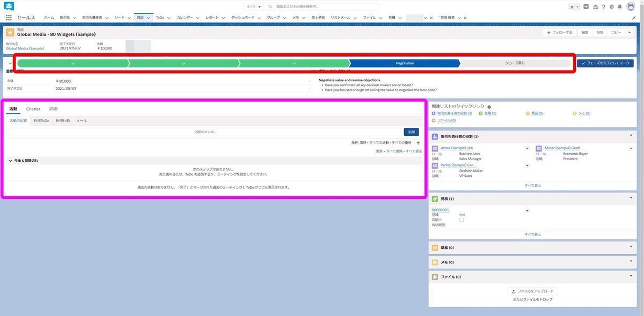Select the first completed green path stage

click(x=72, y=63)
